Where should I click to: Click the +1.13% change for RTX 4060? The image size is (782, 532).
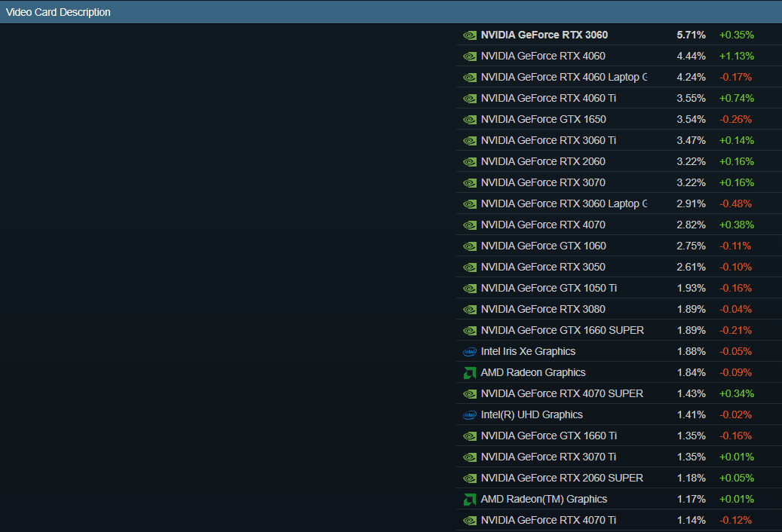tap(736, 56)
